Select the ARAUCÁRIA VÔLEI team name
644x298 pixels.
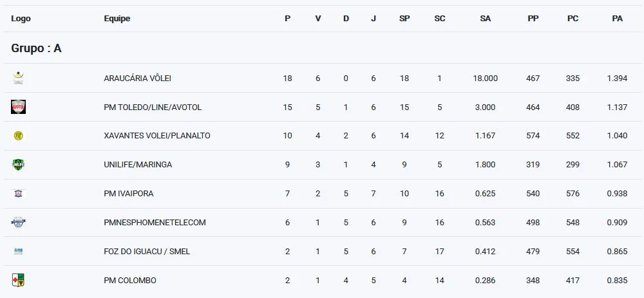[137, 79]
